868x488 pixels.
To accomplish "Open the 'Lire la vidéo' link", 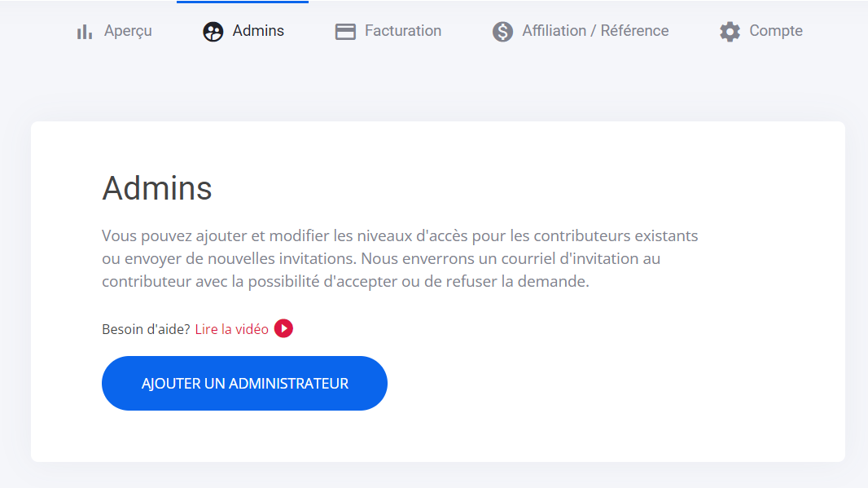I will [x=232, y=329].
